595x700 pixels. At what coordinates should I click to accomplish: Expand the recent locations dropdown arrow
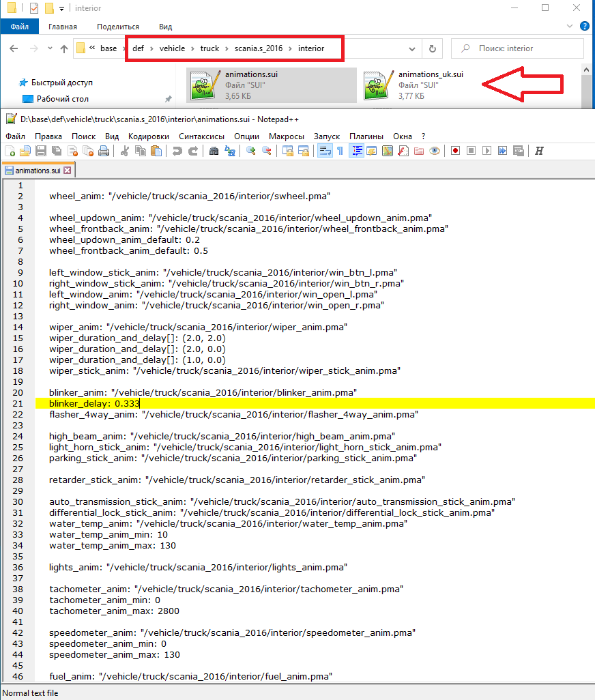50,48
